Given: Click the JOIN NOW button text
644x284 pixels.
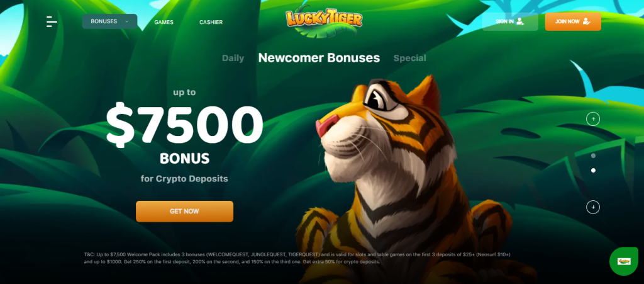Looking at the screenshot, I should click(x=567, y=21).
